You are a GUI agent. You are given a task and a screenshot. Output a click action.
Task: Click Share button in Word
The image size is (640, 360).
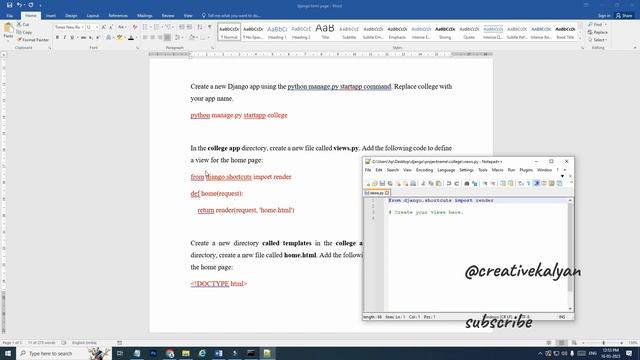coord(624,16)
